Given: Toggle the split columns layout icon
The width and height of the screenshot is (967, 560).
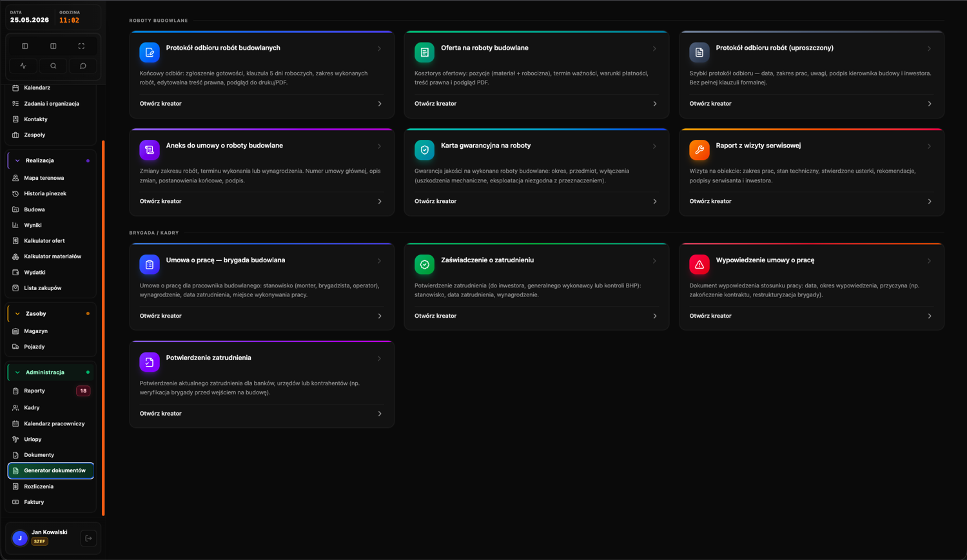Looking at the screenshot, I should 53,46.
